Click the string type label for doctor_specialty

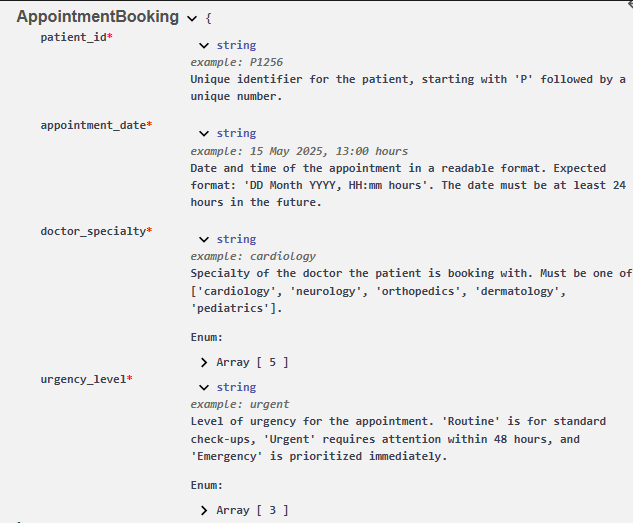click(236, 239)
